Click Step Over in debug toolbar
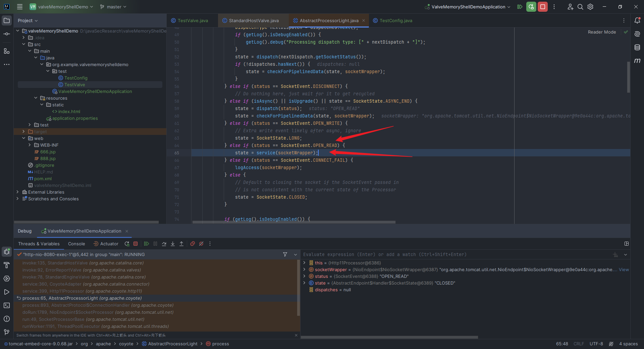This screenshot has width=644, height=349. [164, 244]
